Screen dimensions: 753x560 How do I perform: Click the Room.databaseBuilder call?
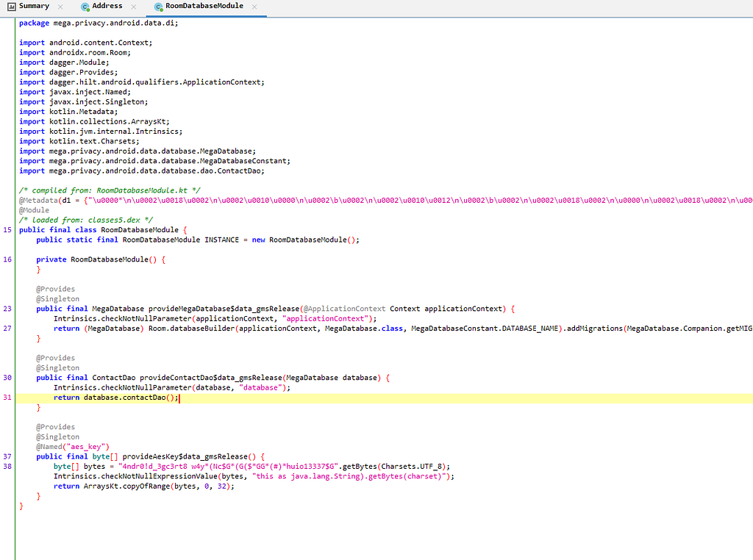(191, 329)
